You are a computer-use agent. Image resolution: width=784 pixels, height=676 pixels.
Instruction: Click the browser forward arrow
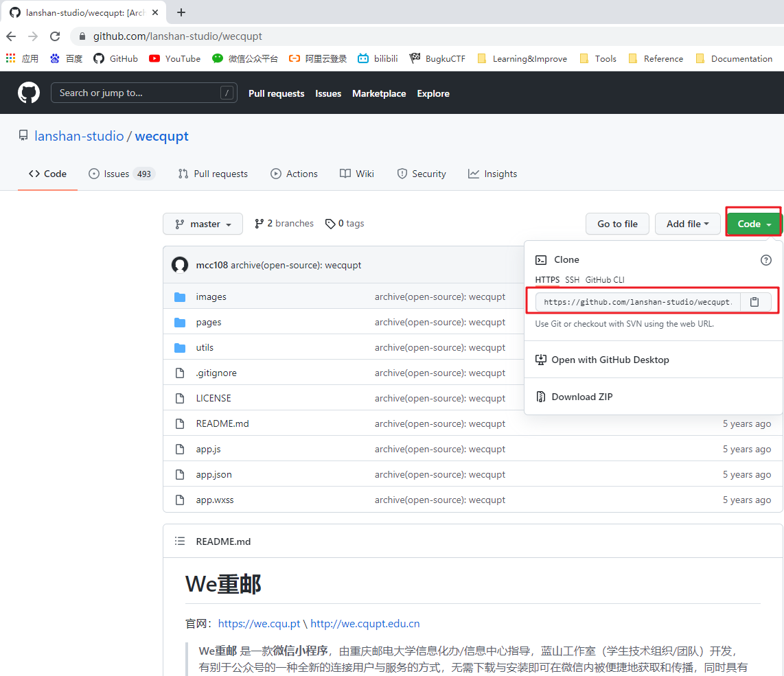tap(33, 36)
